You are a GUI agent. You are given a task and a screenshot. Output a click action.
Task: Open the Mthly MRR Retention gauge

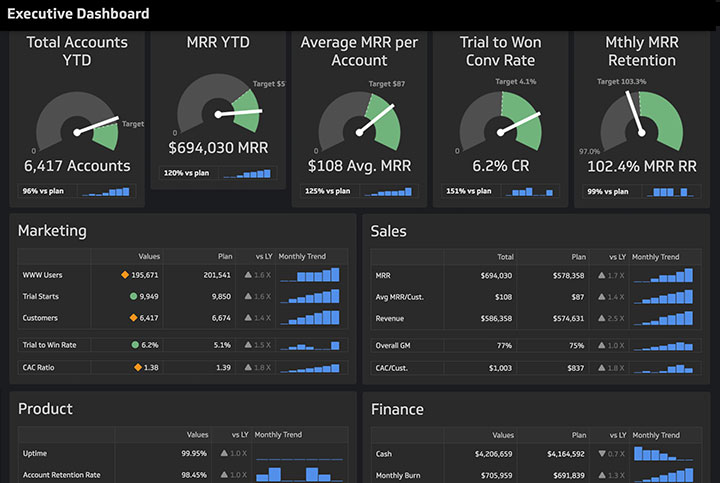coord(641,122)
